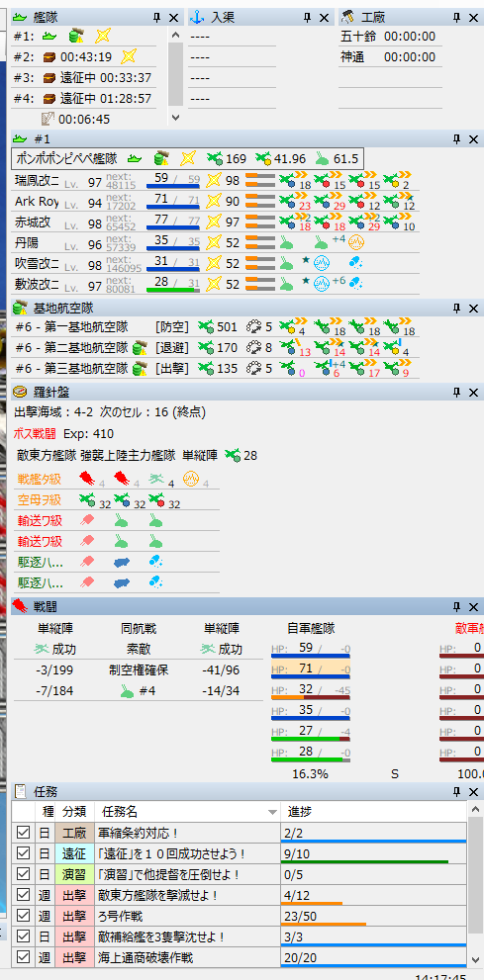484x980 pixels.
Task: Toggle the pushpin on the 入渠 panel
Action: coord(308,18)
